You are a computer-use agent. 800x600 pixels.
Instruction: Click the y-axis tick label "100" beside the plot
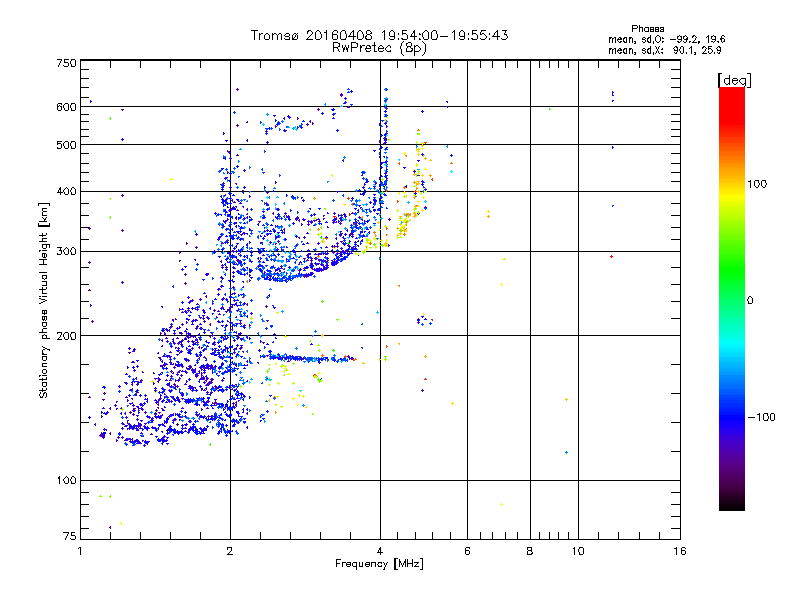pos(66,481)
